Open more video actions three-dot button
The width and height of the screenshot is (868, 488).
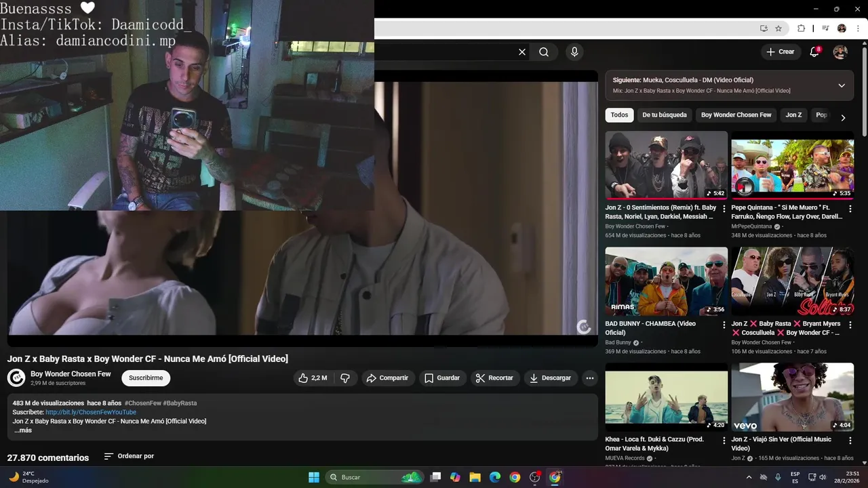coord(590,378)
